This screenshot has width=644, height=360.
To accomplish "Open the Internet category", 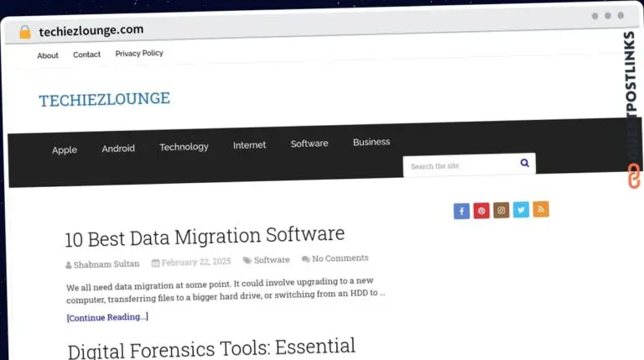I will click(x=249, y=145).
